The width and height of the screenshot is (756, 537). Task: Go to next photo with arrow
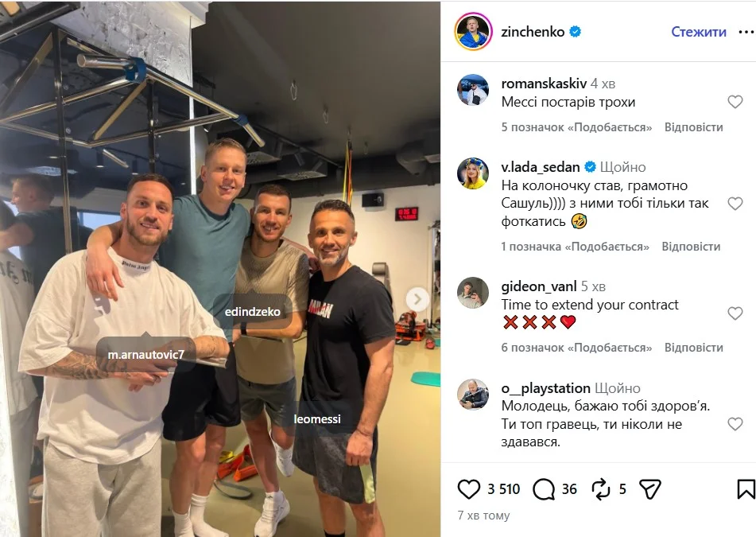click(x=417, y=300)
